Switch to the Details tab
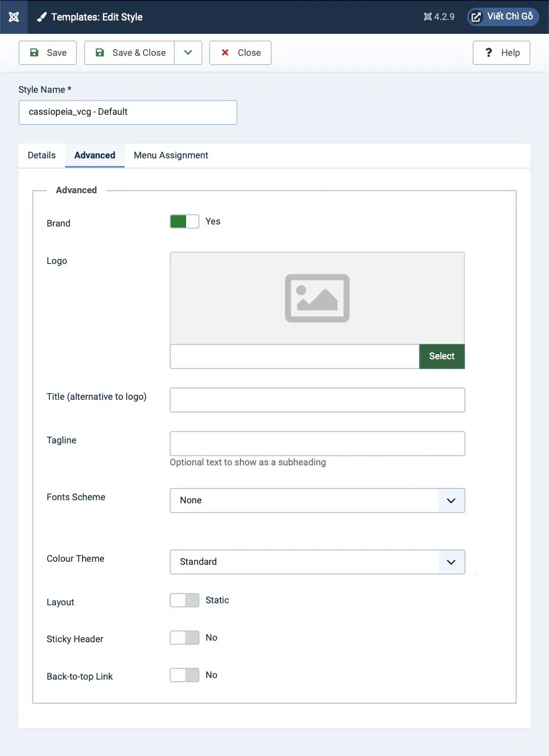This screenshot has height=756, width=549. click(42, 155)
